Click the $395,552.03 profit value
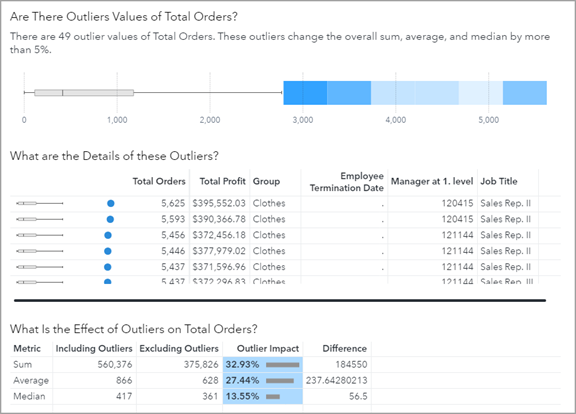The image size is (576, 414). [219, 203]
